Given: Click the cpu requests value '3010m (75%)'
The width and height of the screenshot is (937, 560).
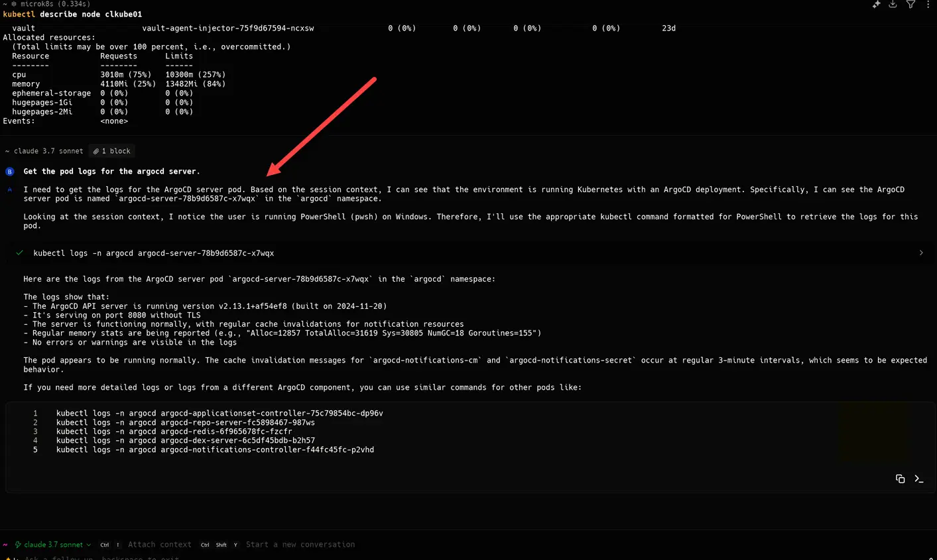Looking at the screenshot, I should 126,75.
